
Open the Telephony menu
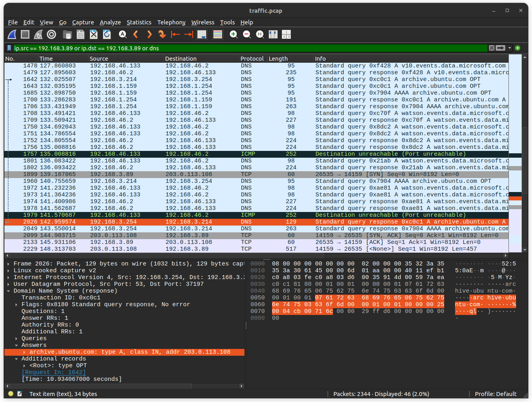coord(171,22)
